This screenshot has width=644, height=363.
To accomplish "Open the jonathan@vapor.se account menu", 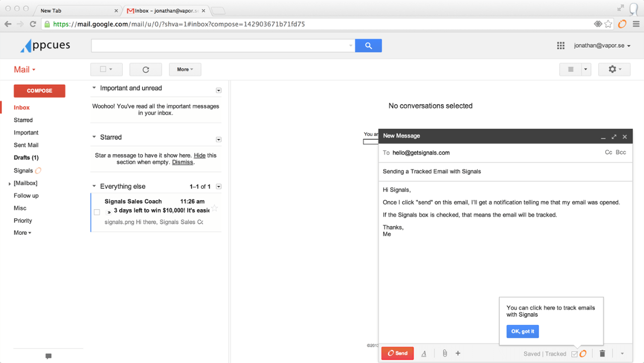I will pos(602,46).
